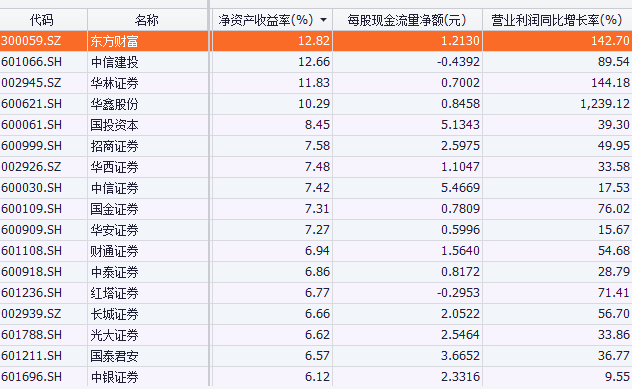Click the 28.79 growth rate of 中泰证券
This screenshot has height=389, width=632.
[x=613, y=271]
